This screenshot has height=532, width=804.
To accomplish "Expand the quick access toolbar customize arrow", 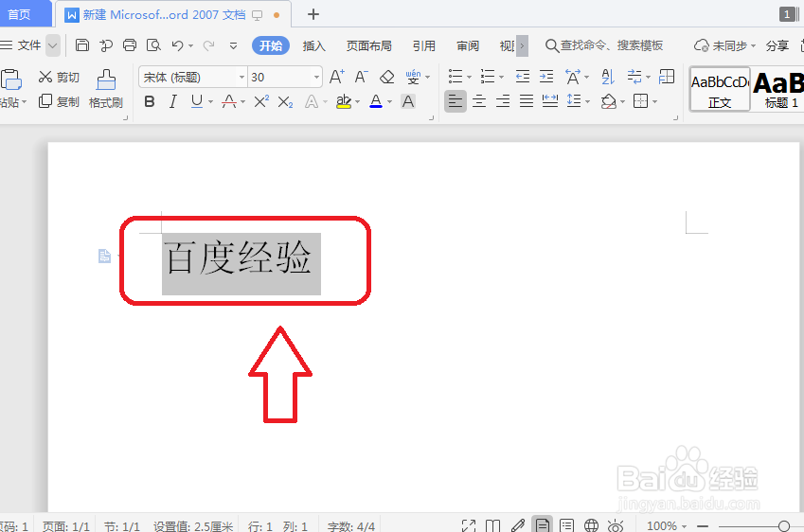I will pos(233,46).
